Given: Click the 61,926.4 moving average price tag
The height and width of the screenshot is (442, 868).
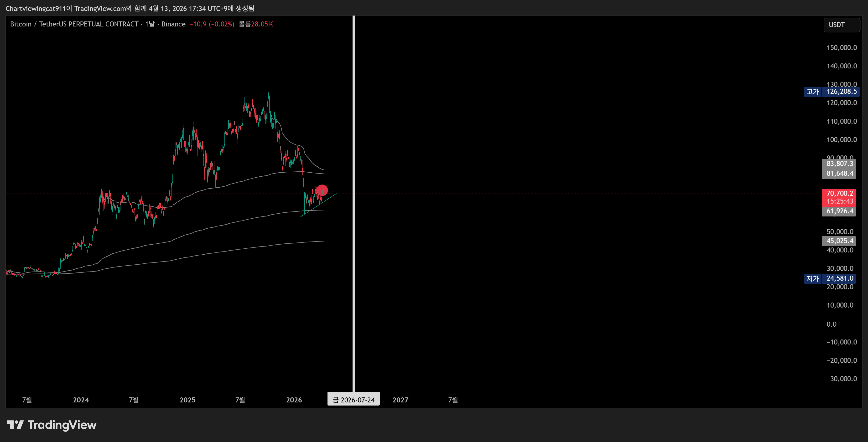Looking at the screenshot, I should [839, 211].
